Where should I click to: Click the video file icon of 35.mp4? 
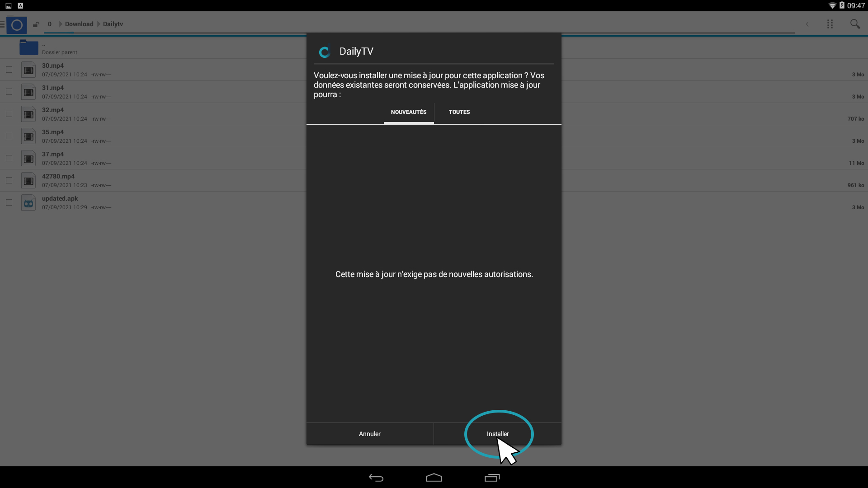[28, 136]
